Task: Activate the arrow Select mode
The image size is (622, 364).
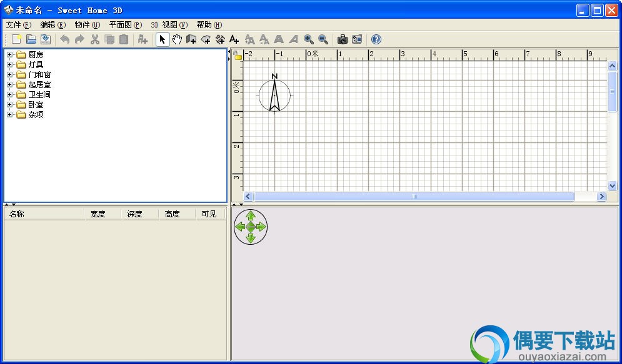Action: coord(163,39)
